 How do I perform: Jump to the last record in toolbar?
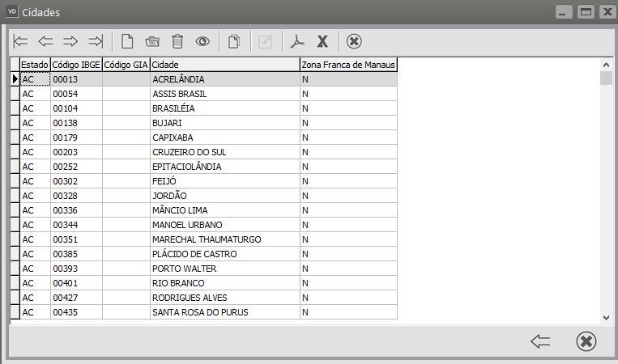coord(96,41)
